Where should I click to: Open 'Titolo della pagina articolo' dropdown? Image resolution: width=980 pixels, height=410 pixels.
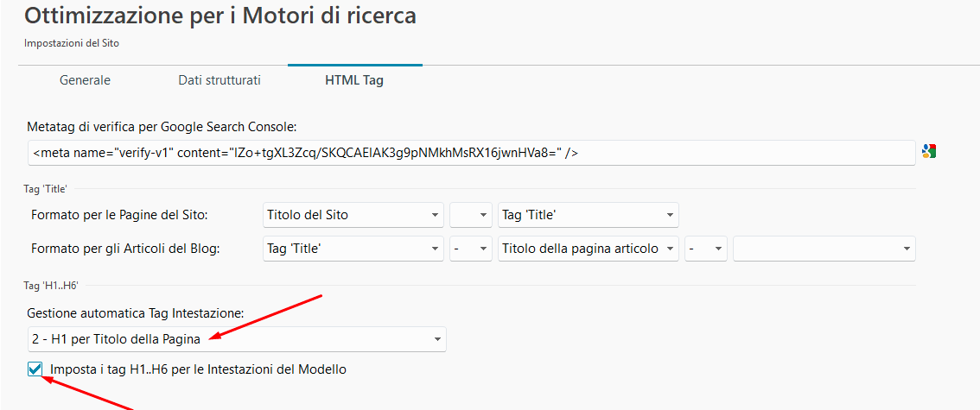pyautogui.click(x=588, y=249)
